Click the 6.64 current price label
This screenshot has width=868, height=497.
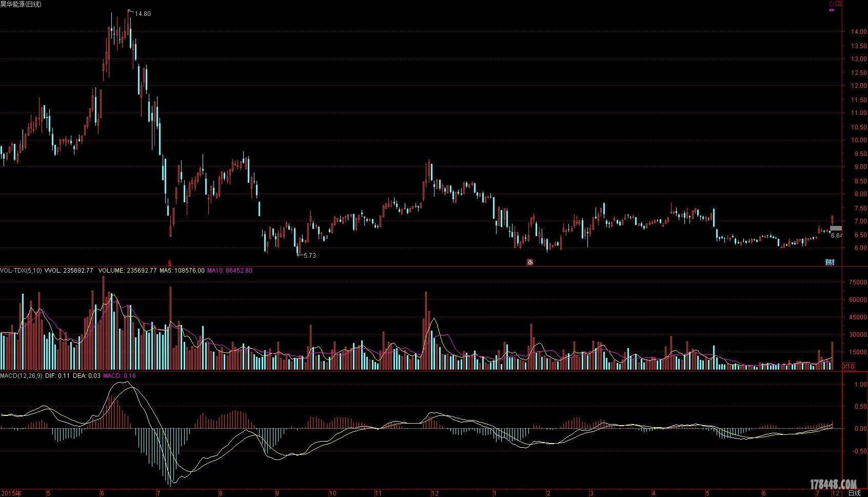tap(836, 236)
